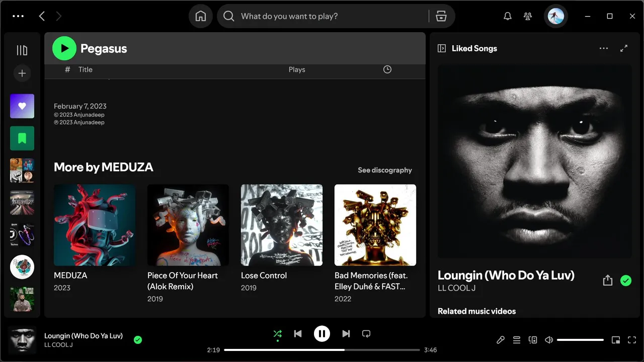Click the February 7, 2023 release date
This screenshot has width=644, height=362.
coord(80,106)
